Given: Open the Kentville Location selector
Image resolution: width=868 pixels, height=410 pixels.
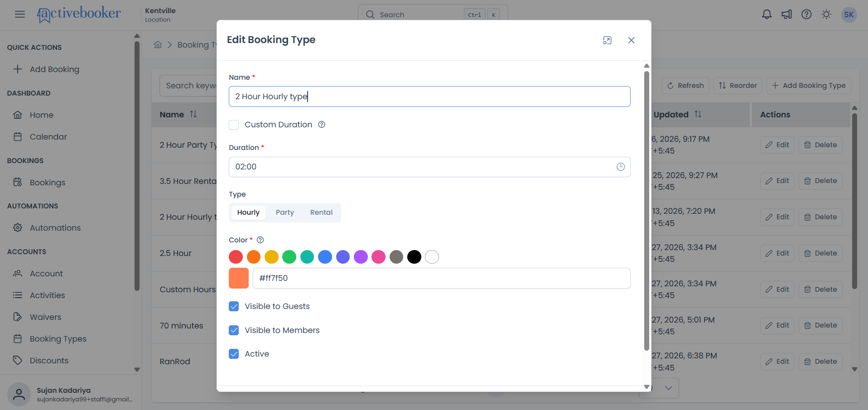Looking at the screenshot, I should pyautogui.click(x=160, y=14).
